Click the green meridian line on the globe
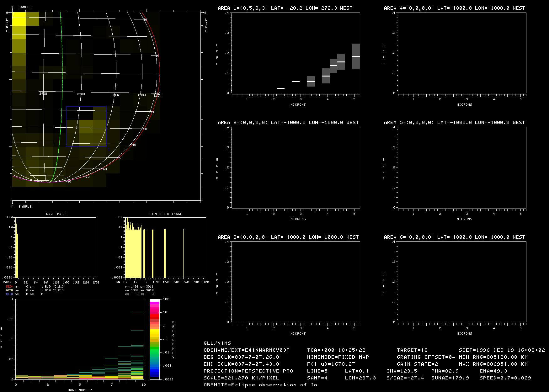Image resolution: width=549 pixels, height=392 pixels. 61,94
